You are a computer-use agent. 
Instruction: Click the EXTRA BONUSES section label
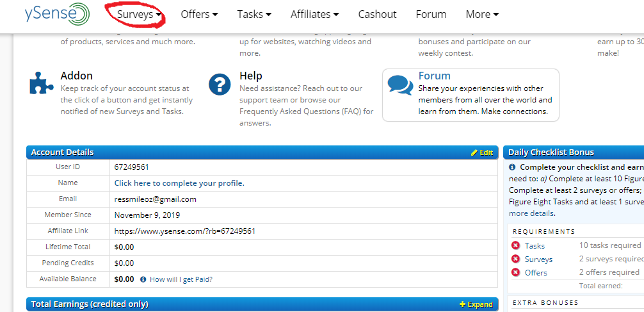pyautogui.click(x=545, y=302)
